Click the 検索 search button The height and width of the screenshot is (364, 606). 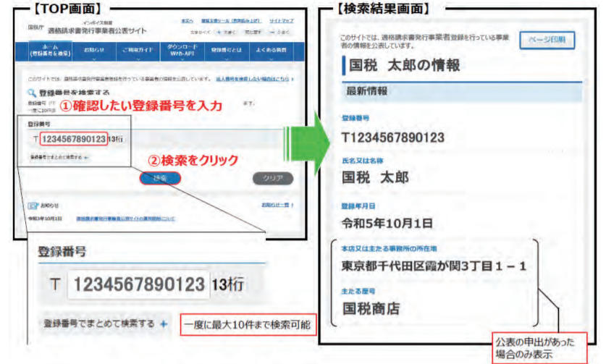coord(160,178)
